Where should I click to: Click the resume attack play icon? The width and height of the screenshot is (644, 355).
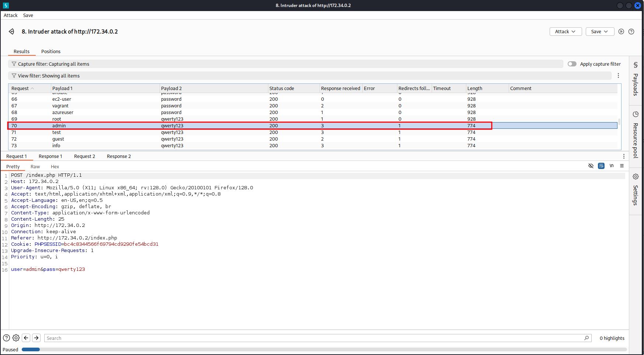[x=621, y=31]
